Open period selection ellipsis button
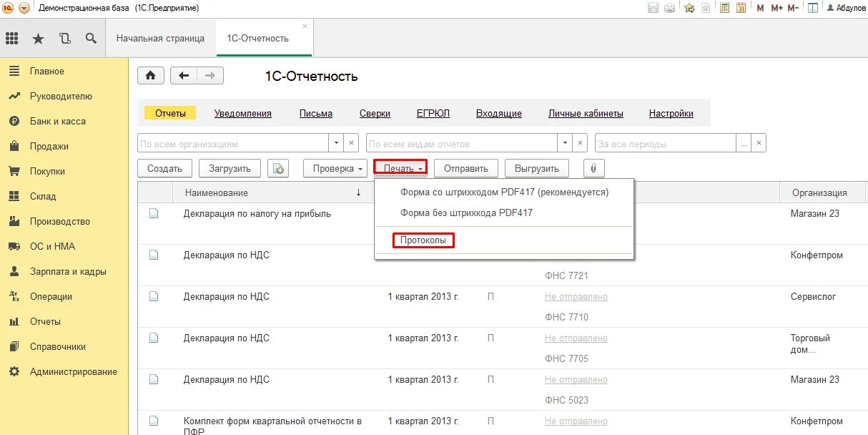868x435 pixels. (x=744, y=143)
